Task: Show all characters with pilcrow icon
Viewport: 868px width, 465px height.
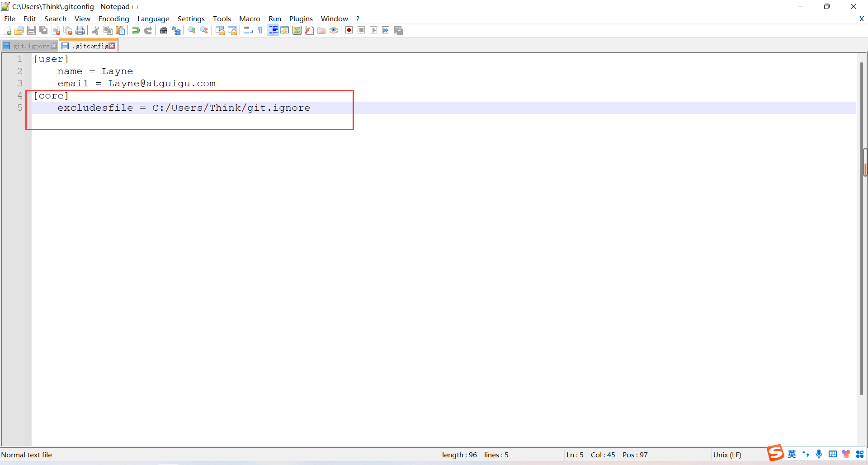Action: click(x=260, y=30)
